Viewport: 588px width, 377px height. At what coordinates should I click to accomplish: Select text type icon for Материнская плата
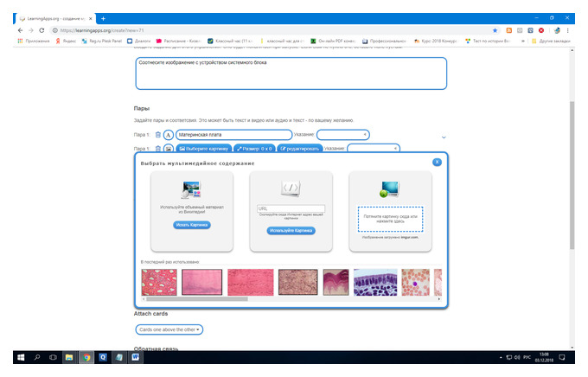click(x=169, y=135)
